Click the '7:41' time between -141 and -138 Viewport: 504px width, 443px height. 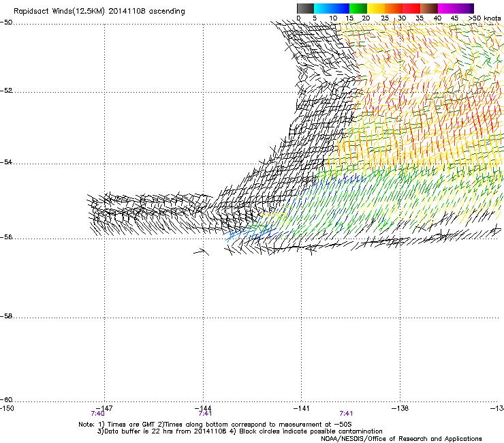point(346,414)
